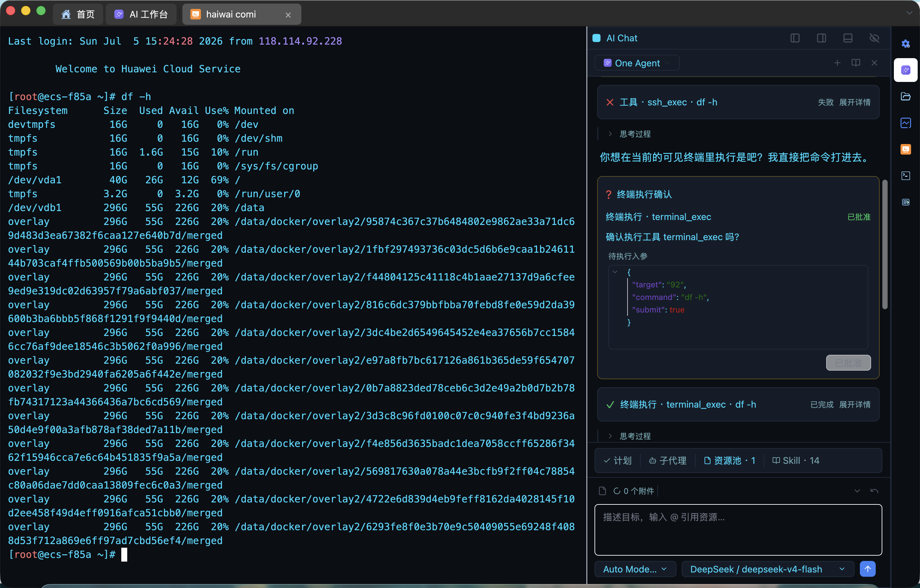Toggle bottom panel layout icon in AI Chat header
Image resolution: width=920 pixels, height=588 pixels.
848,38
